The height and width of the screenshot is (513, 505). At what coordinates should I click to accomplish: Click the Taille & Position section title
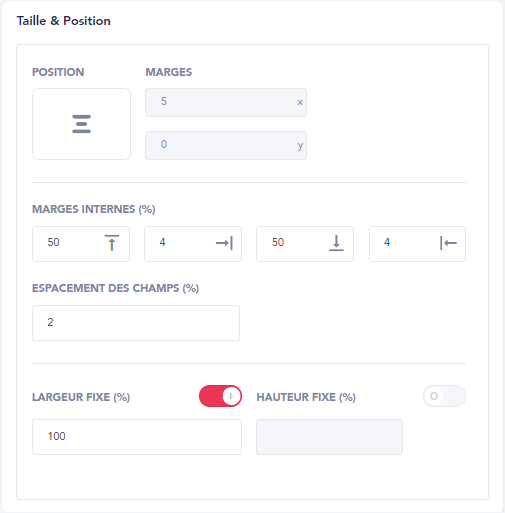click(64, 21)
